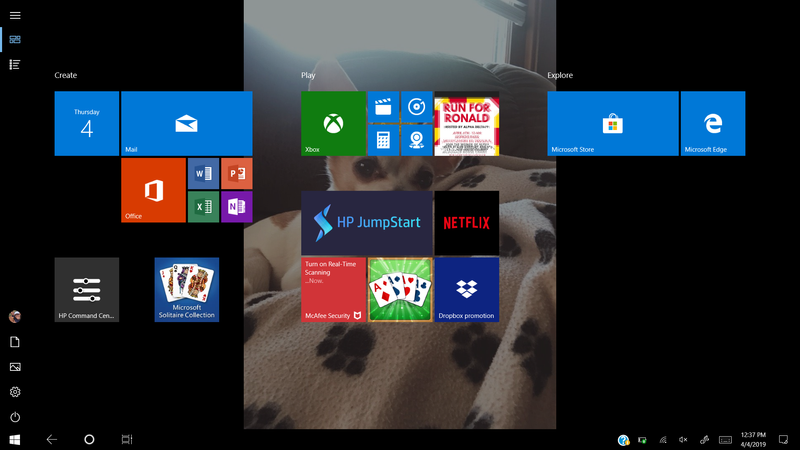
Task: Open Microsoft Solitaire Collection tile
Action: [187, 290]
